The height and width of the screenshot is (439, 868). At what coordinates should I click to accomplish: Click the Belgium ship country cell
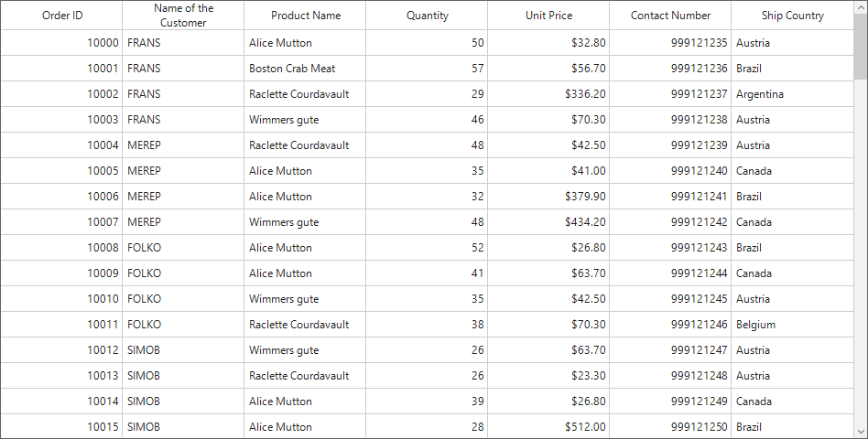[x=792, y=325]
